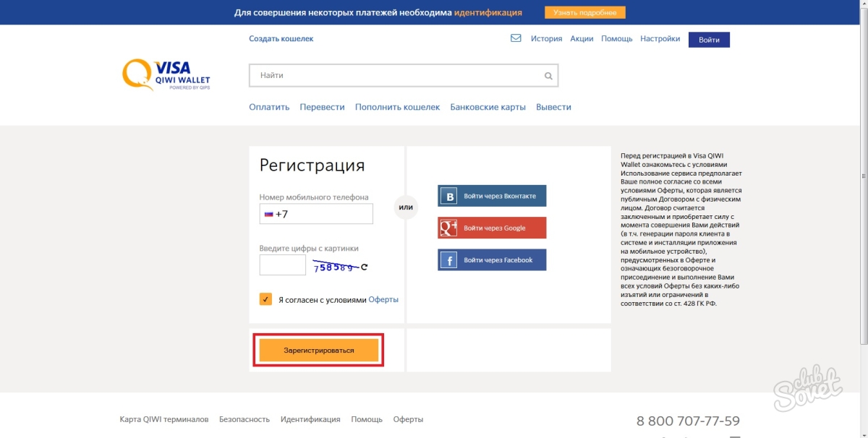Refresh the captcha image

point(365,267)
